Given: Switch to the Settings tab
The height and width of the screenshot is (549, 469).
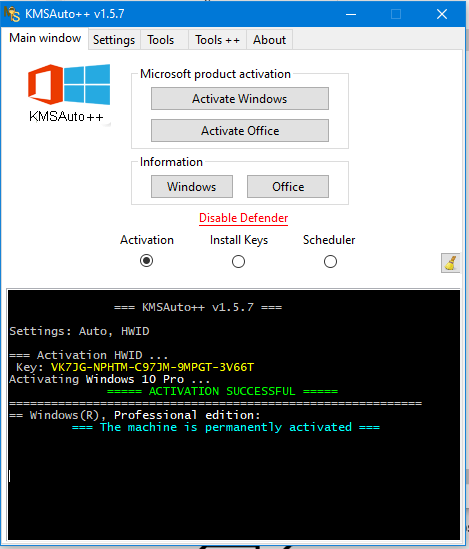Looking at the screenshot, I should point(114,40).
